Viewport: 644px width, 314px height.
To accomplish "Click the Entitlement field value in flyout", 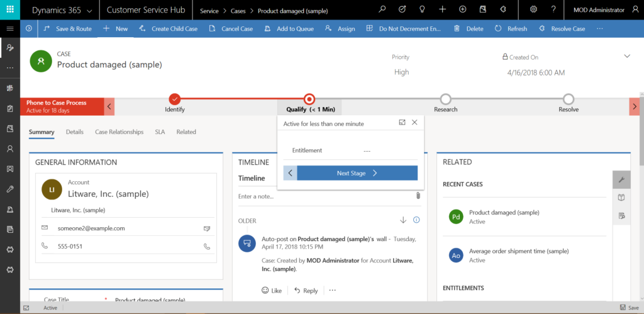I will pyautogui.click(x=367, y=151).
